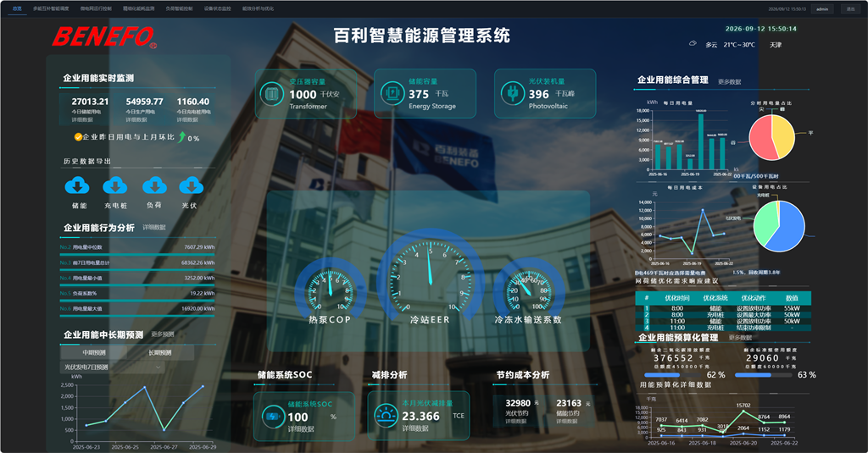Screen dimensions: 868x453
Task: Click the 充电桩 cloud download icon
Action: coord(115,185)
